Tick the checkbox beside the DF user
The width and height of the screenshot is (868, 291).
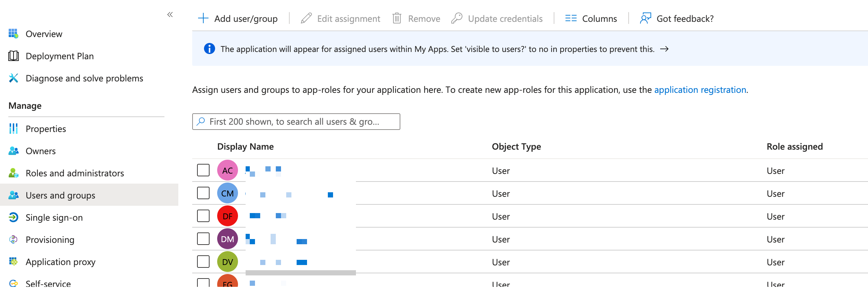203,216
